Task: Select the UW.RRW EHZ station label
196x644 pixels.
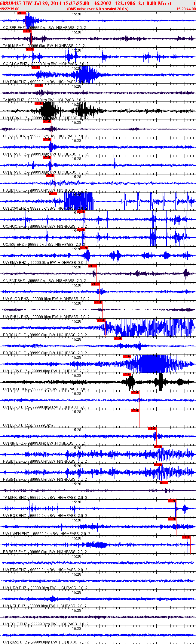Action: point(45,172)
